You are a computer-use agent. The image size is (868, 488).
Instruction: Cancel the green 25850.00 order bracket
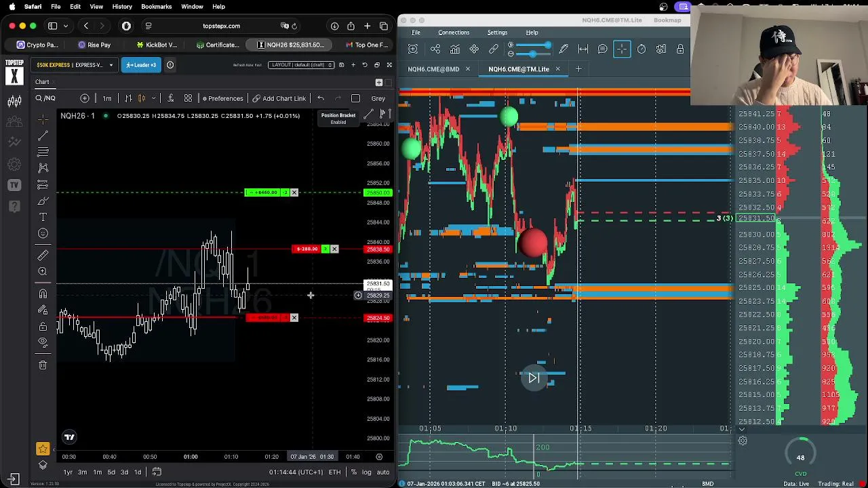[x=294, y=192]
